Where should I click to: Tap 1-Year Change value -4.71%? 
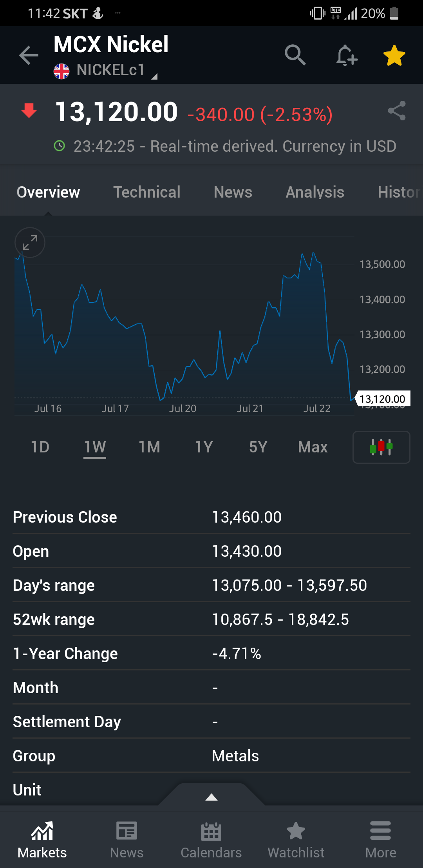(x=237, y=654)
